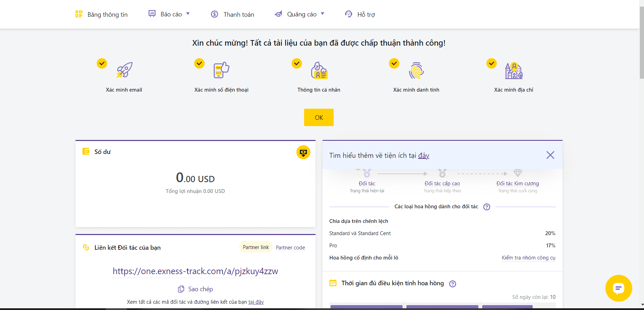Image resolution: width=644 pixels, height=310 pixels.
Task: Click the partner link URL text
Action: click(x=196, y=271)
